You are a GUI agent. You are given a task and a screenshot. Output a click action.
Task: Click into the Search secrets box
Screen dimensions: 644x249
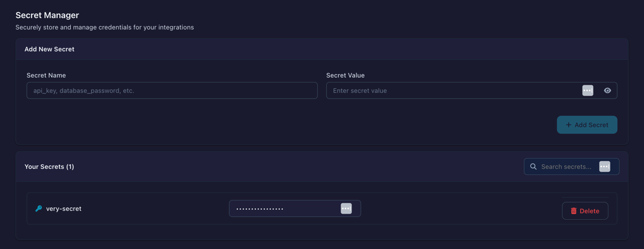point(566,167)
